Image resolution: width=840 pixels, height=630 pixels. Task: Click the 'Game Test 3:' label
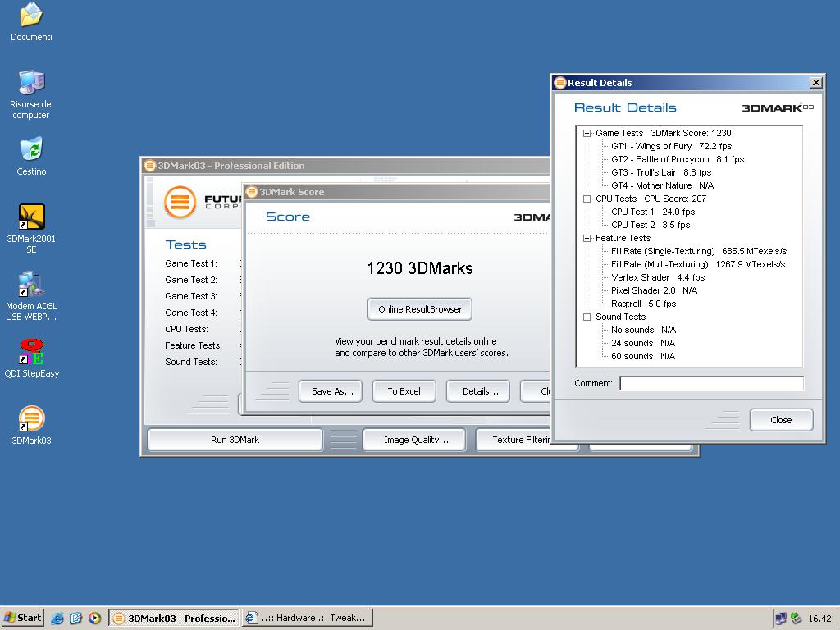click(191, 296)
